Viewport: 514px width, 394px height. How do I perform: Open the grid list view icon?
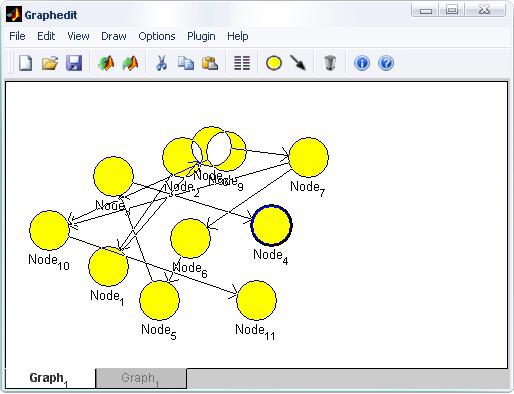tap(242, 63)
